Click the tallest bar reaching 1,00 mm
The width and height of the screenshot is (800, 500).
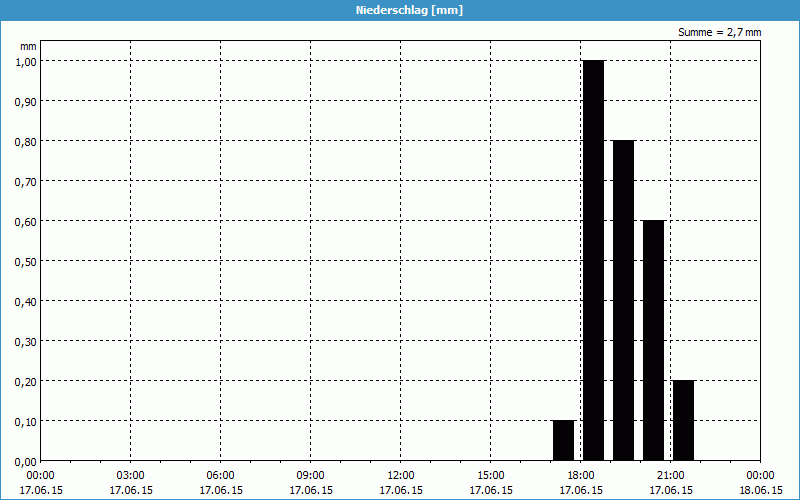point(593,260)
